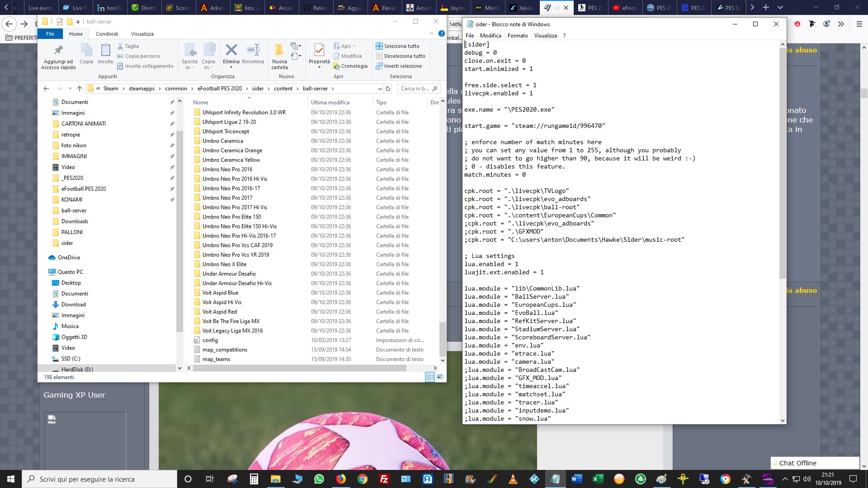Click Aggiungi ad Accesso rapido pin icon
The width and height of the screenshot is (868, 488).
coord(58,50)
